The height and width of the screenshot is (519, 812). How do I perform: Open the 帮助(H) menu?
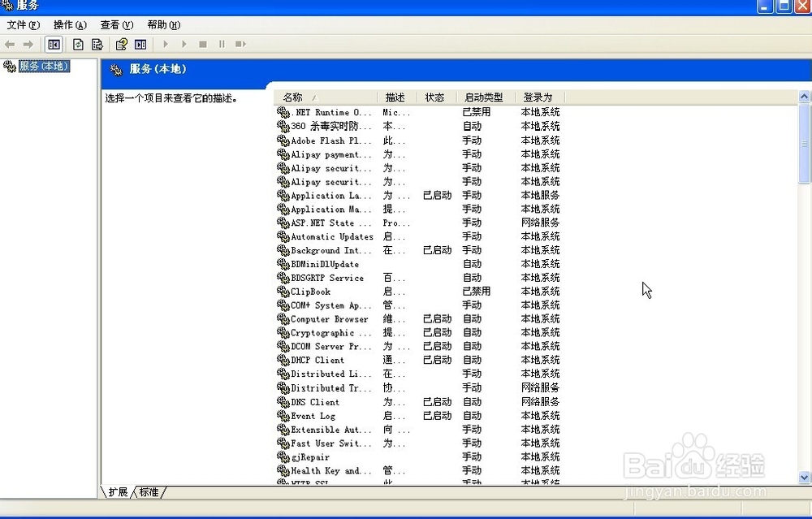[164, 25]
